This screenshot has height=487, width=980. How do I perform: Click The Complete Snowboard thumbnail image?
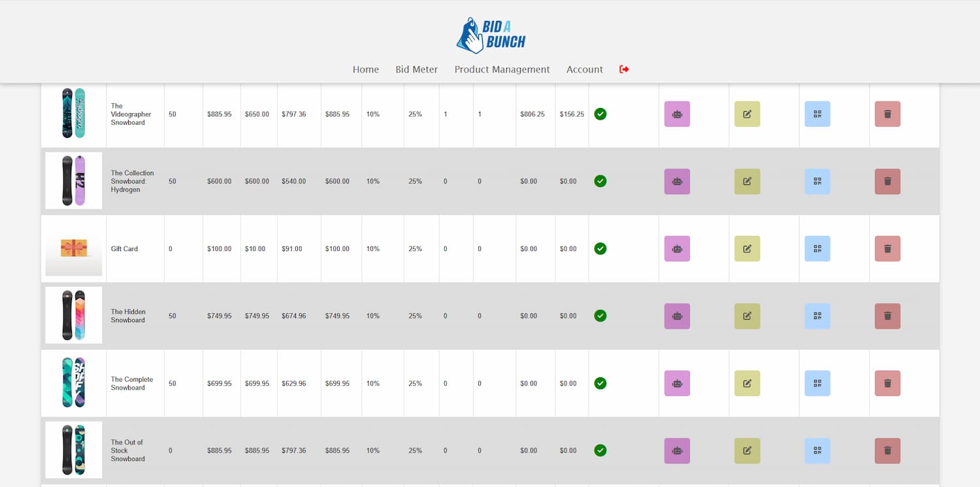coord(74,382)
